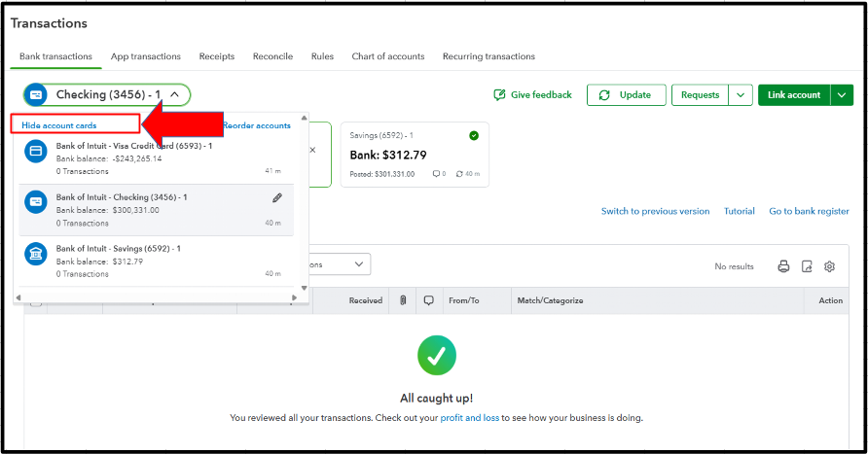Click the dropdown's vertical scrollbar down arrow
The height and width of the screenshot is (454, 868).
coord(304,288)
